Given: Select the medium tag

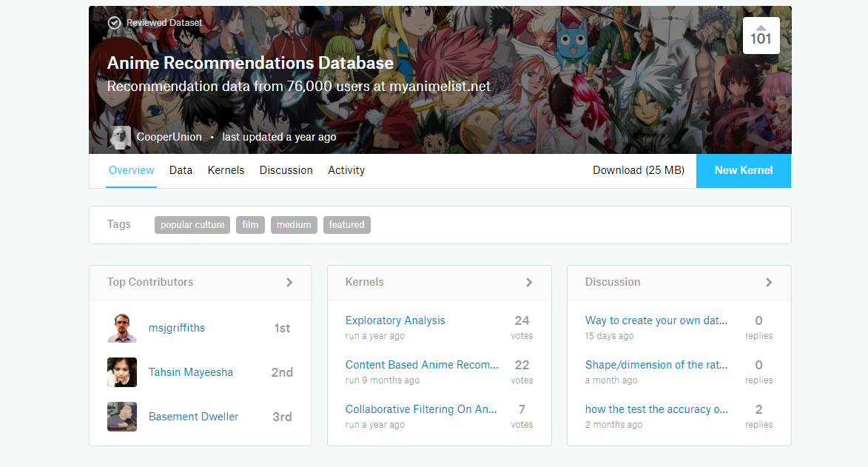Looking at the screenshot, I should pyautogui.click(x=294, y=225).
